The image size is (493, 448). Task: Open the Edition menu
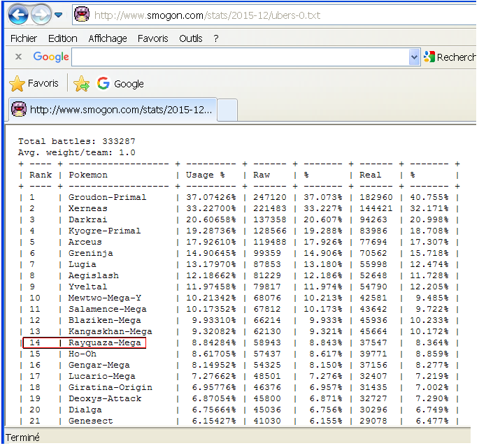[x=63, y=38]
